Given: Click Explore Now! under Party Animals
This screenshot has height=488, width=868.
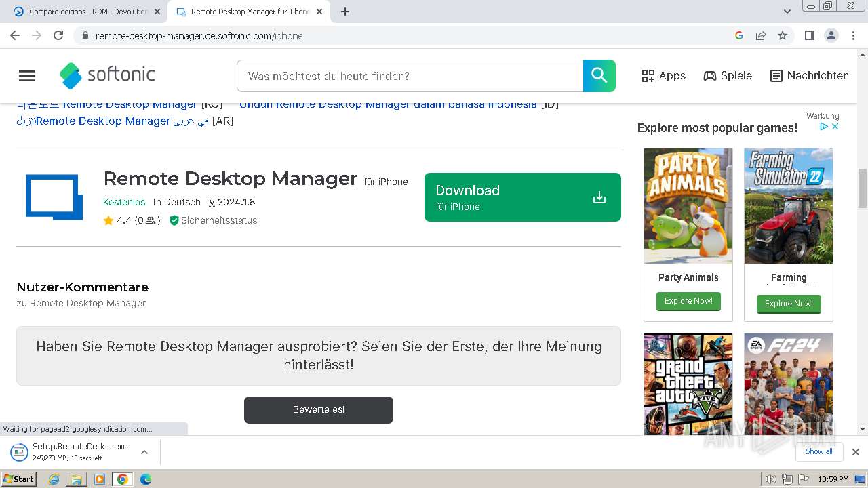Looking at the screenshot, I should [x=688, y=301].
